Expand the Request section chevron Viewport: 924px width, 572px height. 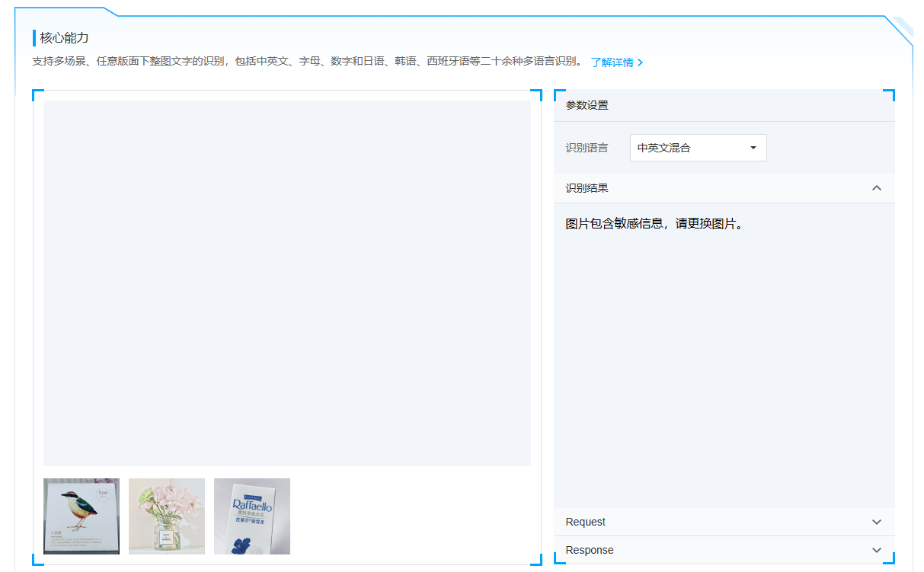(876, 522)
